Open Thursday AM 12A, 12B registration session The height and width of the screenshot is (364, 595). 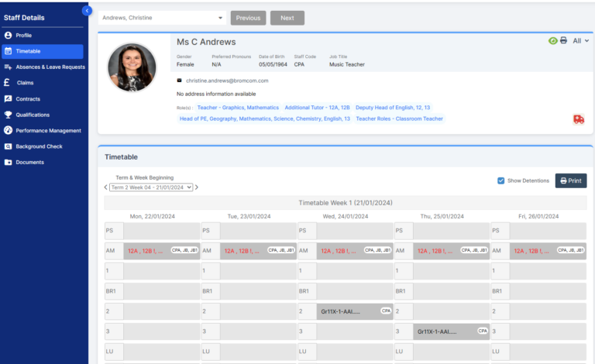coord(451,251)
